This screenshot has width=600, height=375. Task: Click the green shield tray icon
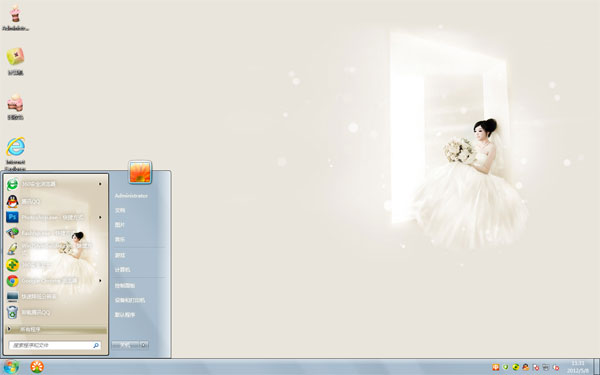tap(505, 367)
